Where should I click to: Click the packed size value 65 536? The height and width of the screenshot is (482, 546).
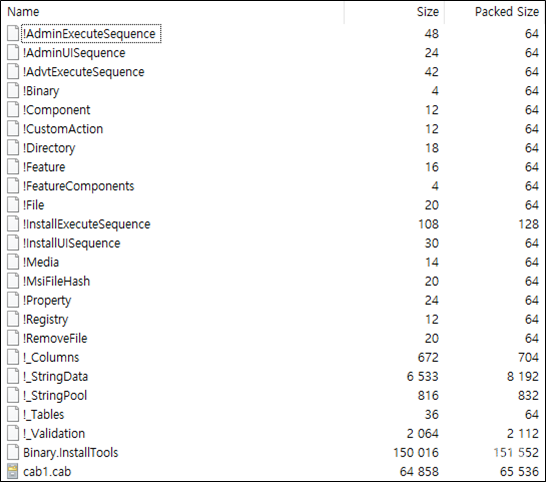click(x=520, y=472)
